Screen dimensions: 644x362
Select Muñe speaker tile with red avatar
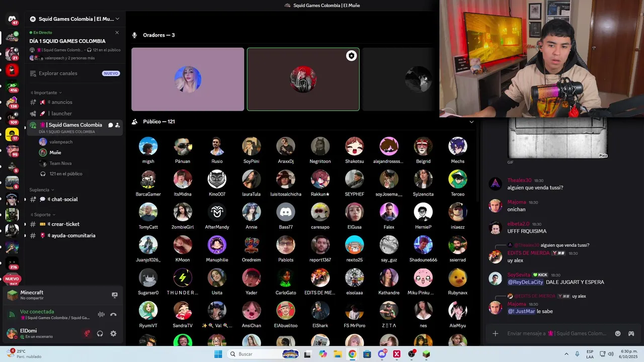click(303, 79)
